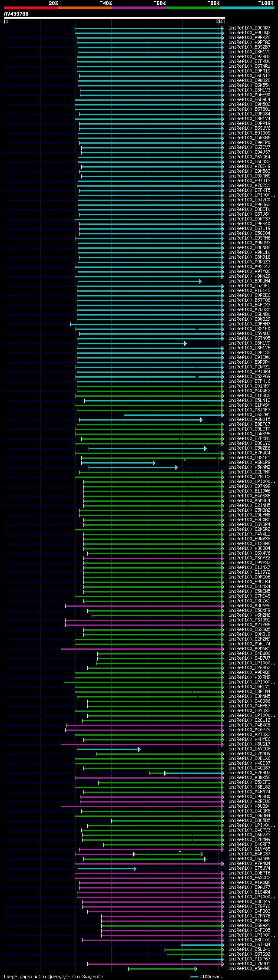This screenshot has height=980, width=278.
Task: Click UniRef100_Q8H1V9 hit label
Action: point(249,343)
